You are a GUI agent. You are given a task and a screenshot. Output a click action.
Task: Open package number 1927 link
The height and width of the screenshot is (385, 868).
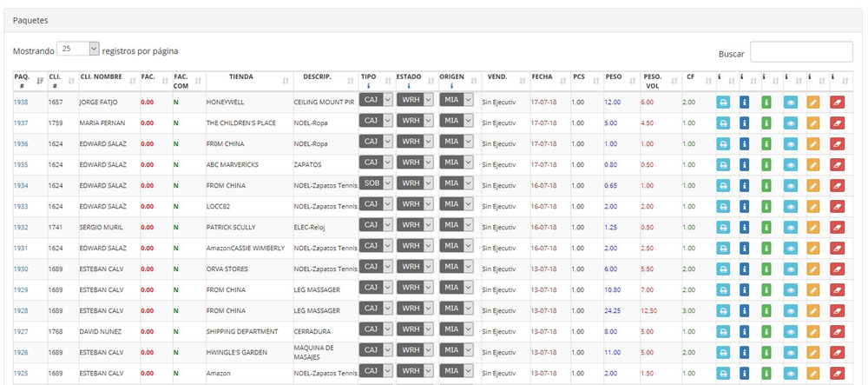coord(21,332)
